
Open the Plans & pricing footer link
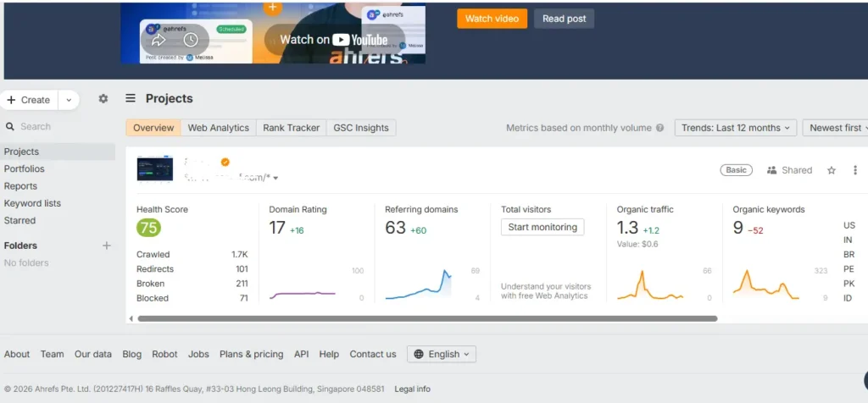(x=251, y=355)
